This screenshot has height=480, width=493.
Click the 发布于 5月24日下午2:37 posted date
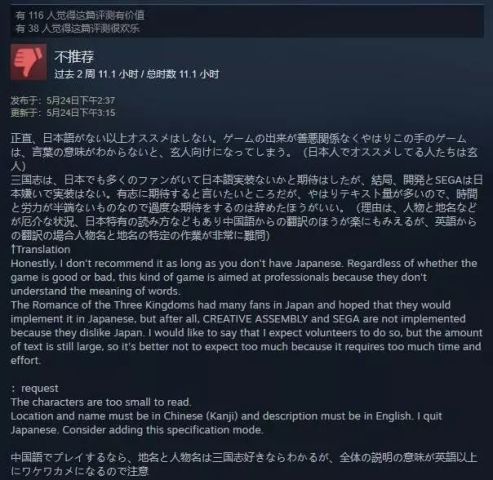point(63,100)
